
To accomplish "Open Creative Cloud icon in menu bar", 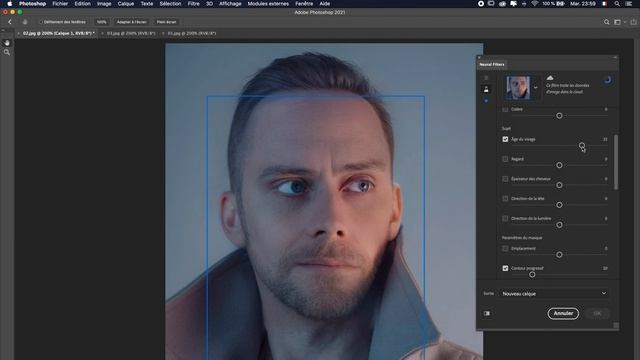I will tap(502, 4).
